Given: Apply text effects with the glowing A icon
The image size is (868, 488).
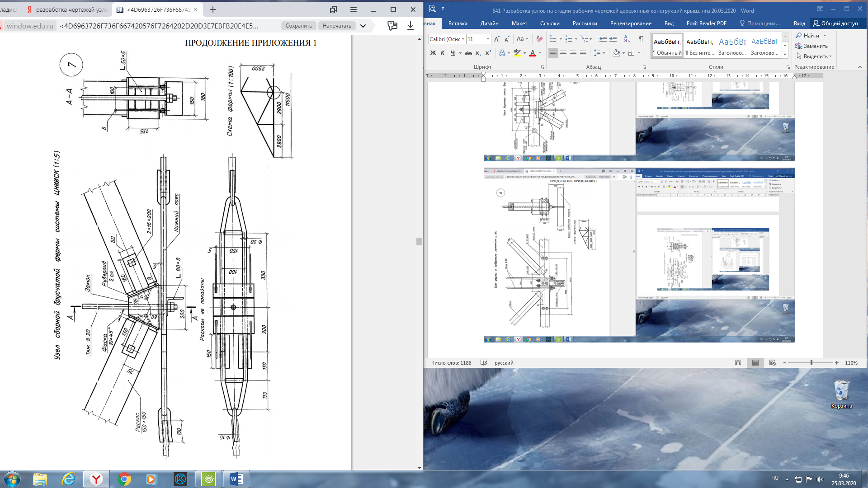Looking at the screenshot, I should tap(502, 53).
